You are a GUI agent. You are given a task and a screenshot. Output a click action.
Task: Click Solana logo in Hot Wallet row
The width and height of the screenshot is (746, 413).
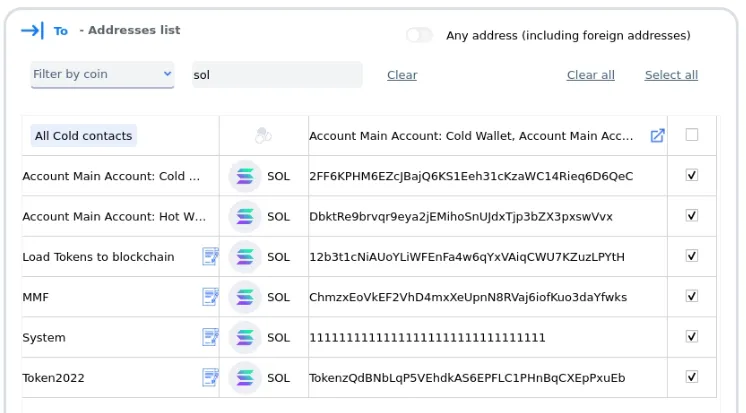pyautogui.click(x=245, y=216)
